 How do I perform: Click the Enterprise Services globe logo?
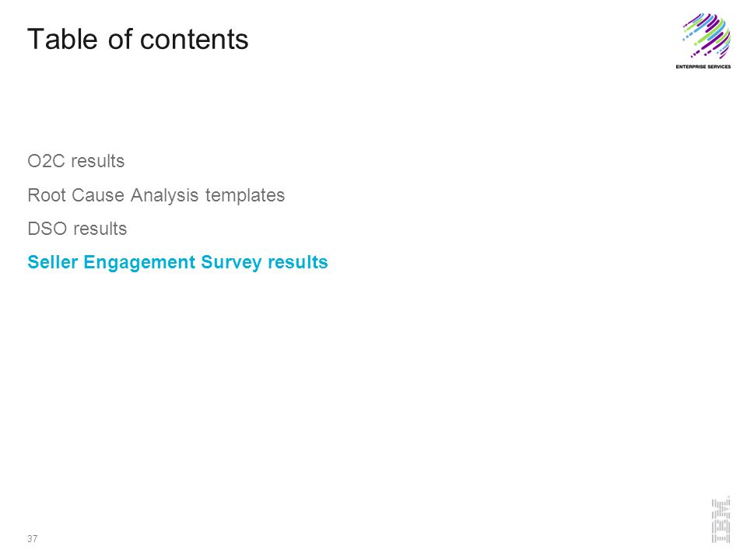tap(707, 36)
